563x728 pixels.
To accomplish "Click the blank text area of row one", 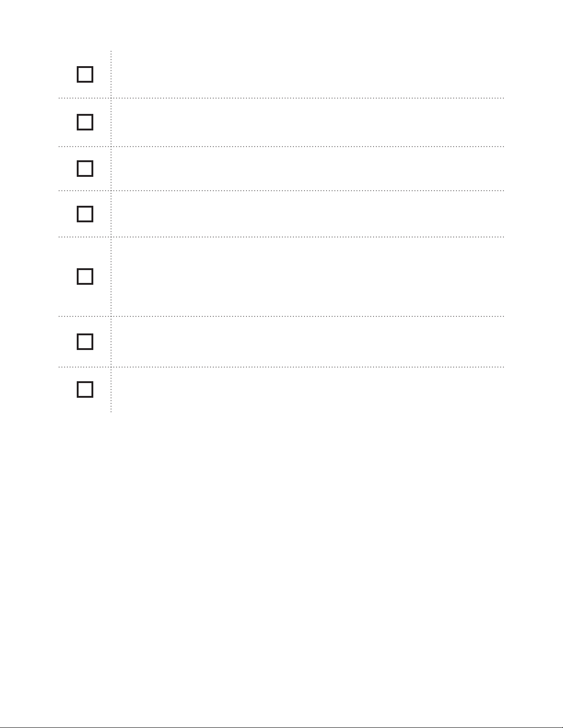I will pyautogui.click(x=308, y=74).
